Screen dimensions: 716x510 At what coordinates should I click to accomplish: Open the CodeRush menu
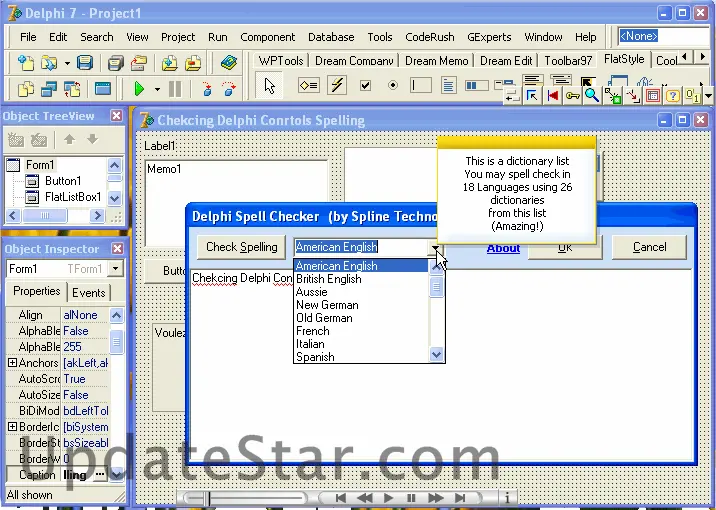[x=430, y=37]
